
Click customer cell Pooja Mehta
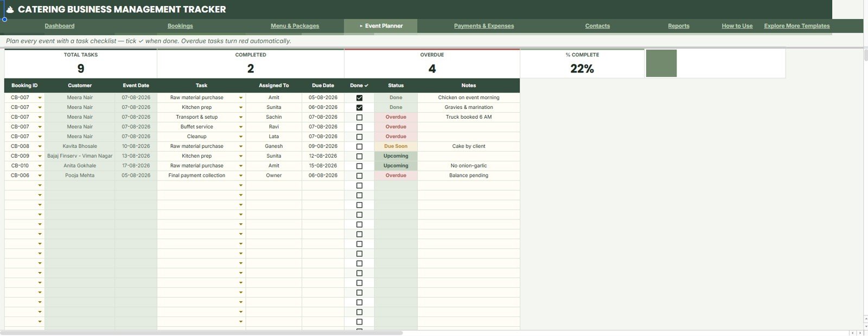click(80, 176)
